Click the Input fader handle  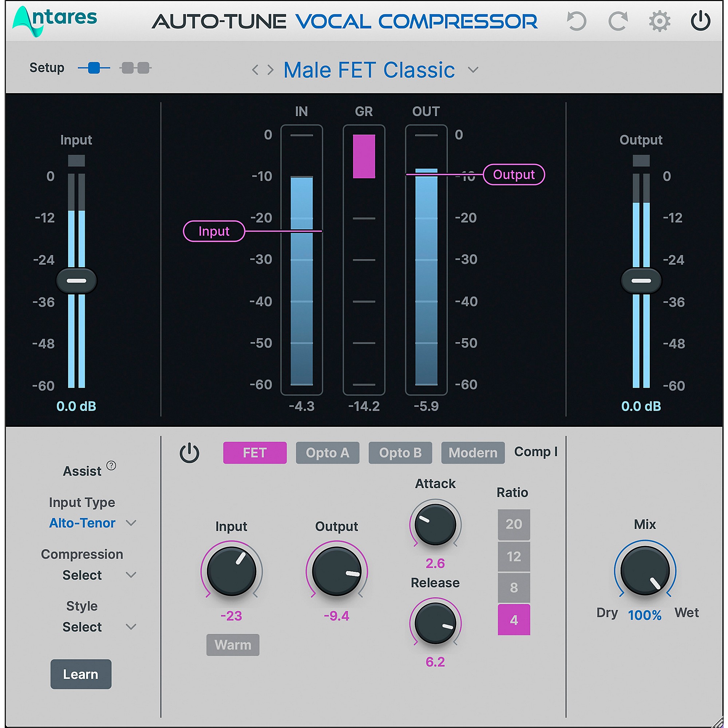click(x=76, y=281)
